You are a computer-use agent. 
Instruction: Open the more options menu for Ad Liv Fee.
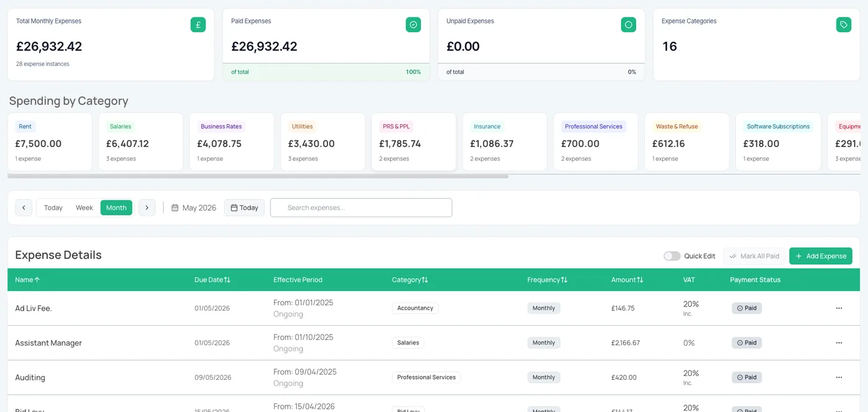[839, 308]
